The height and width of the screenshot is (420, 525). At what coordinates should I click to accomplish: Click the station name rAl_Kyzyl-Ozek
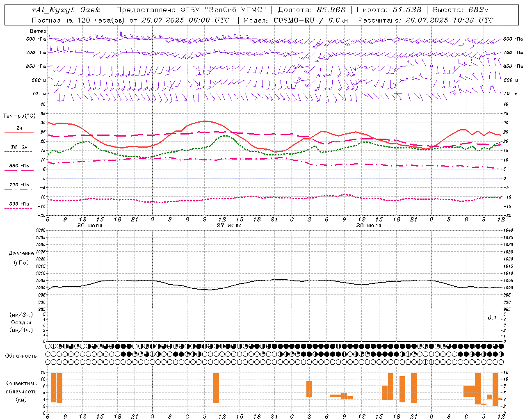coord(66,10)
